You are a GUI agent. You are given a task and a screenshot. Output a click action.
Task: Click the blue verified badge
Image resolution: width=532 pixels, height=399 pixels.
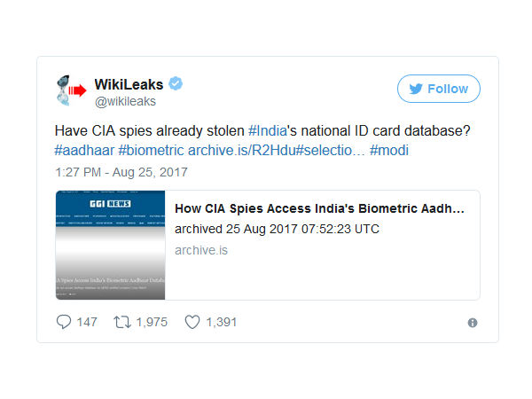tap(176, 84)
